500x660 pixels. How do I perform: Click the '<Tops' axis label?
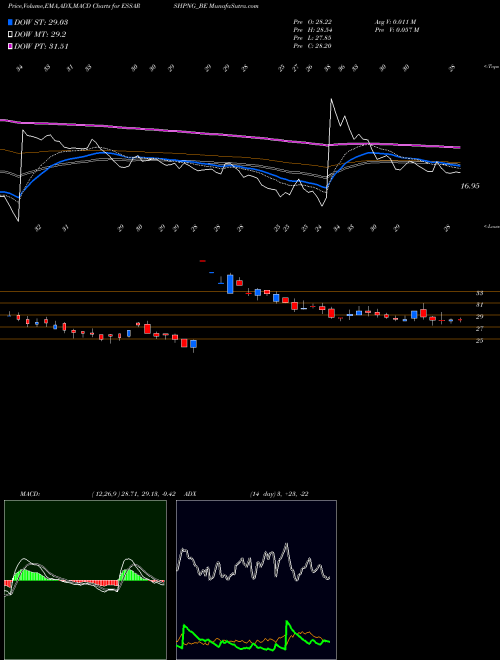click(x=491, y=67)
